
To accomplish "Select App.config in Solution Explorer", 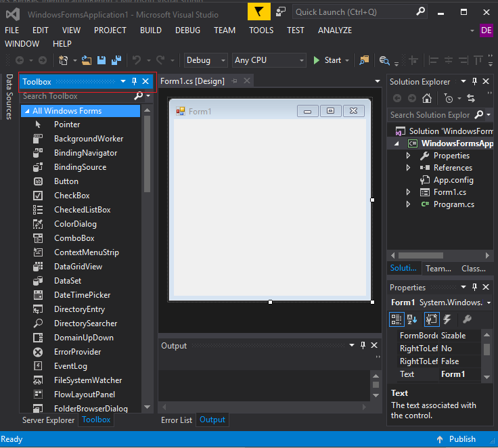I will [x=453, y=180].
